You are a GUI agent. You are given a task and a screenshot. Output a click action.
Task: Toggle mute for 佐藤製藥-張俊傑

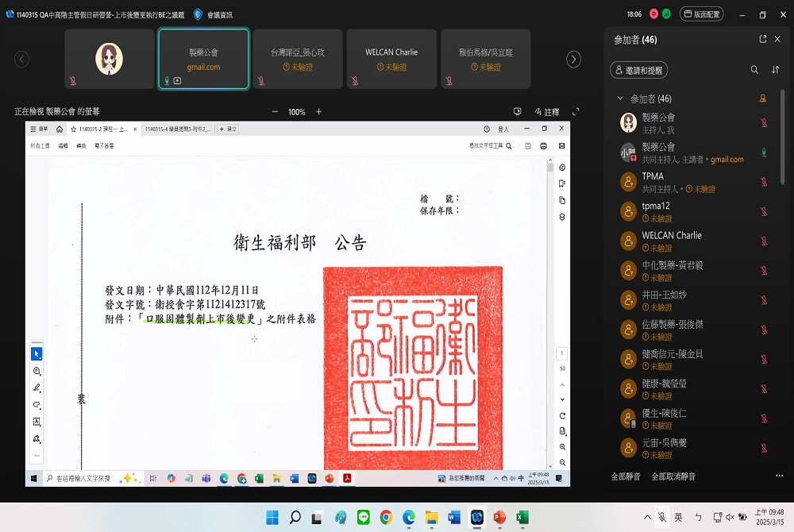pyautogui.click(x=764, y=330)
